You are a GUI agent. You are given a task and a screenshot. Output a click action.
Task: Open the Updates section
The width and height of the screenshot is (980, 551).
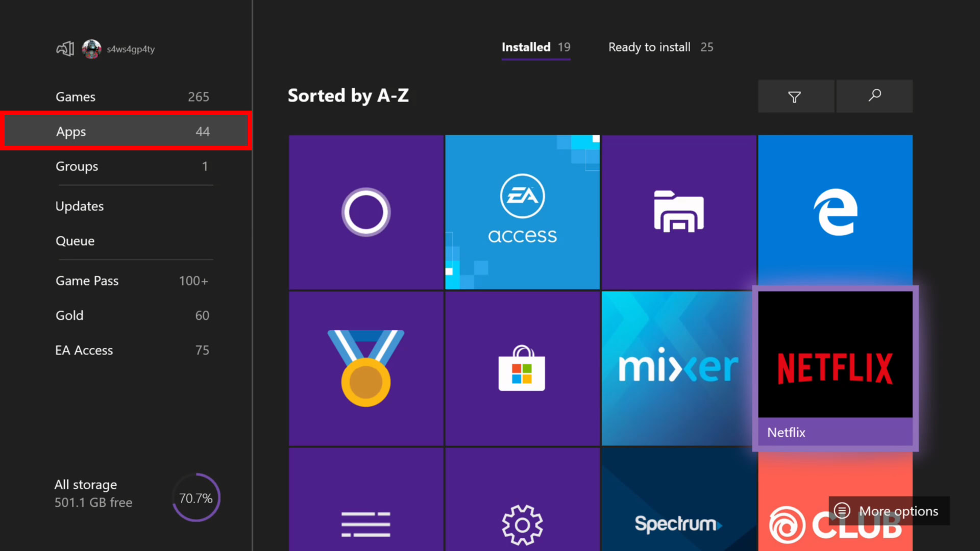coord(80,207)
